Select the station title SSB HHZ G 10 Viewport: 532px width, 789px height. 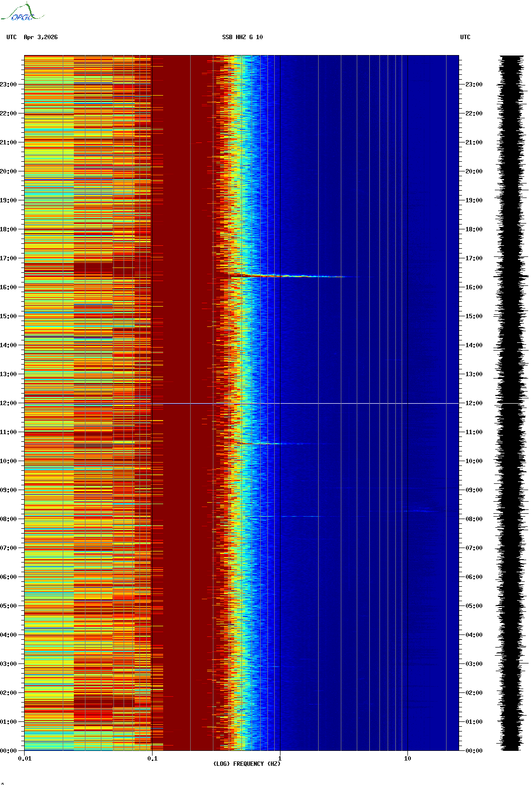click(242, 37)
